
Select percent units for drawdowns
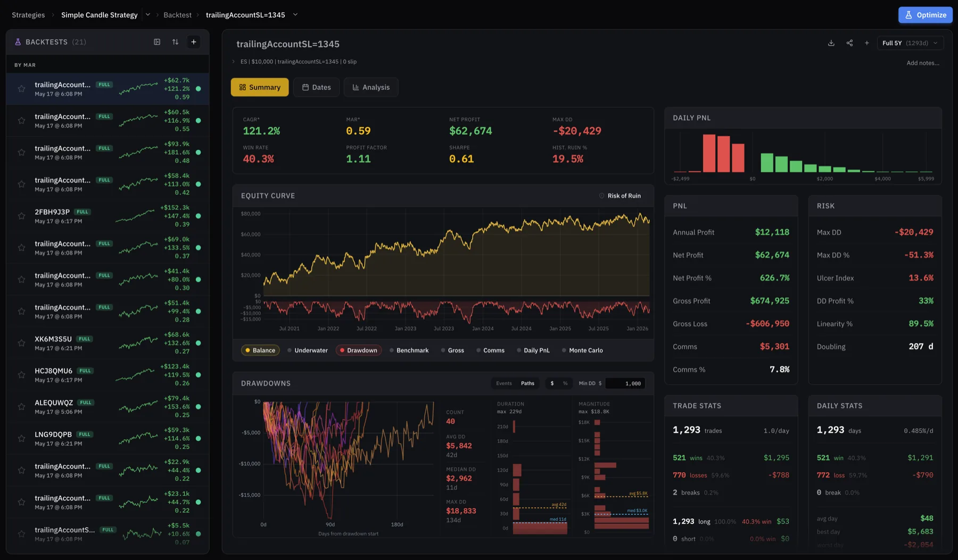click(565, 383)
